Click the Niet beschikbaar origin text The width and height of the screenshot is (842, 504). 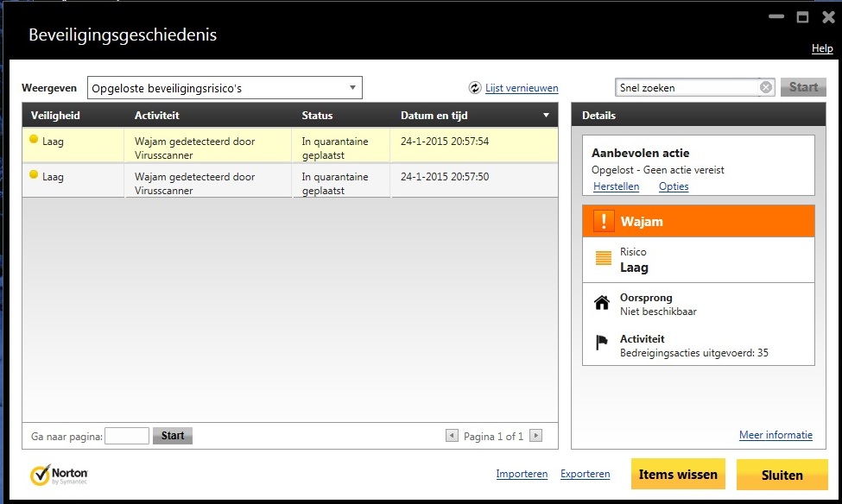point(658,312)
